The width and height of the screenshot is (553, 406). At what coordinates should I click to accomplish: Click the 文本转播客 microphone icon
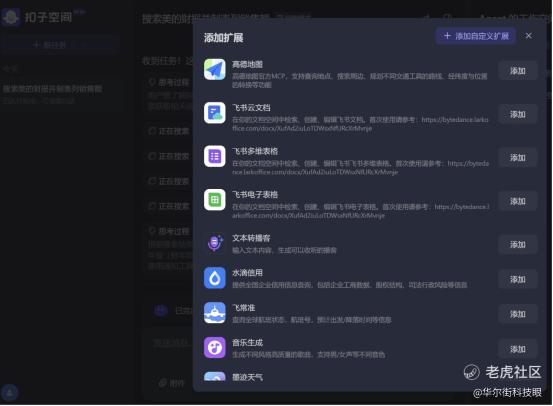point(214,243)
